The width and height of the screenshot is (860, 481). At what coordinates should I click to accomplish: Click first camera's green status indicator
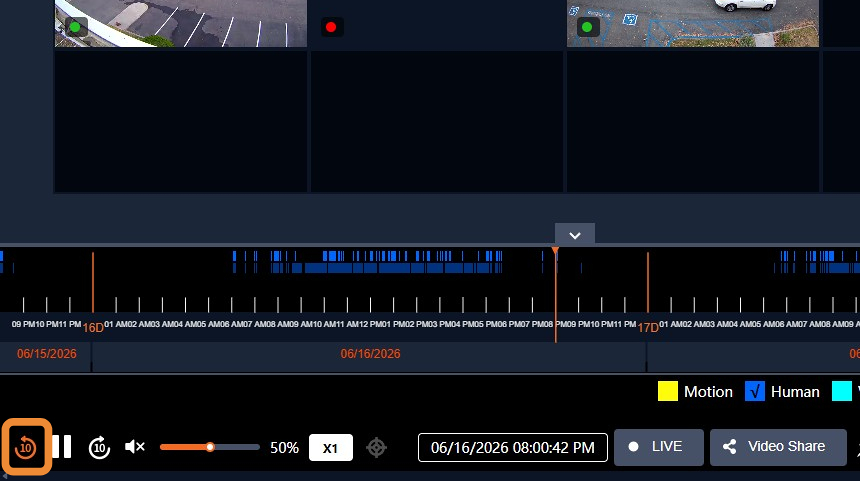point(75,27)
